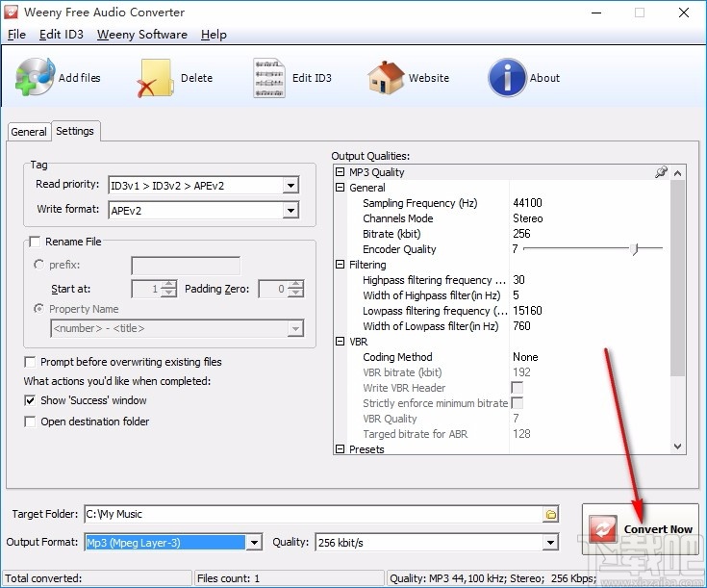
Task: Click the Convert Now button
Action: click(x=641, y=529)
